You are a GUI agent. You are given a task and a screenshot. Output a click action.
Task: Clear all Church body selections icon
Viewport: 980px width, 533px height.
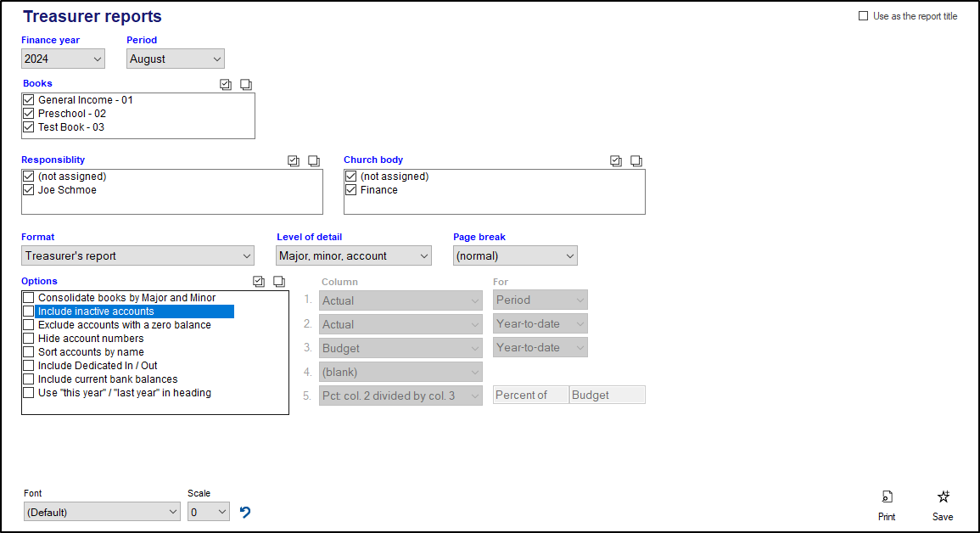coord(636,161)
